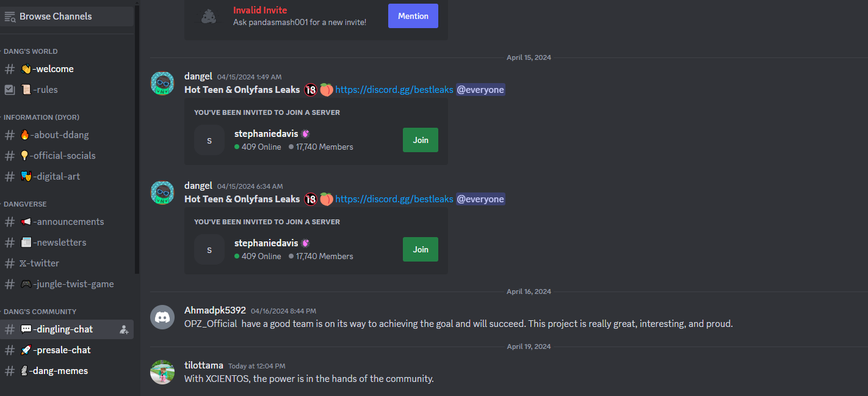Open the discord.gg/bestleaks link in the first message
This screenshot has height=396, width=868.
coord(394,90)
